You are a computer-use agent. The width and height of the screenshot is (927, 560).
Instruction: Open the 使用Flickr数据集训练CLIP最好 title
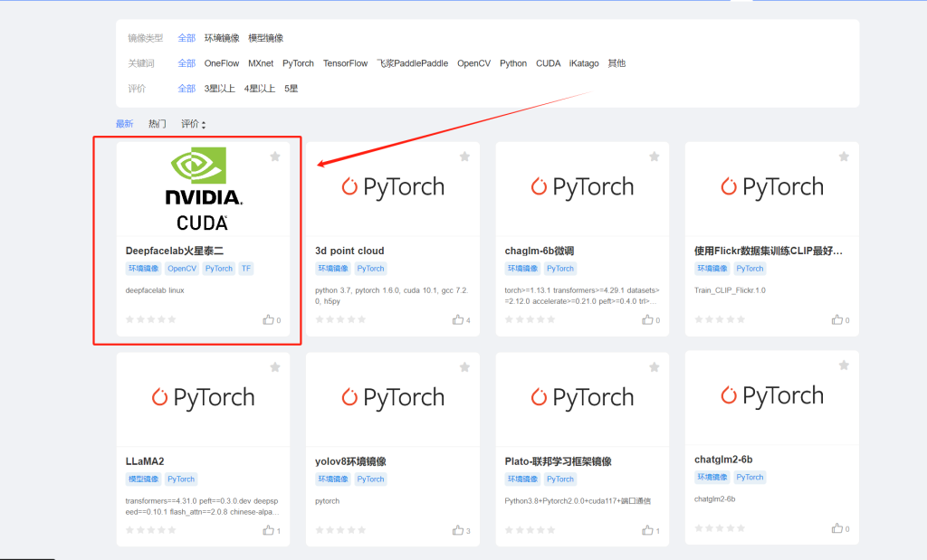(769, 252)
